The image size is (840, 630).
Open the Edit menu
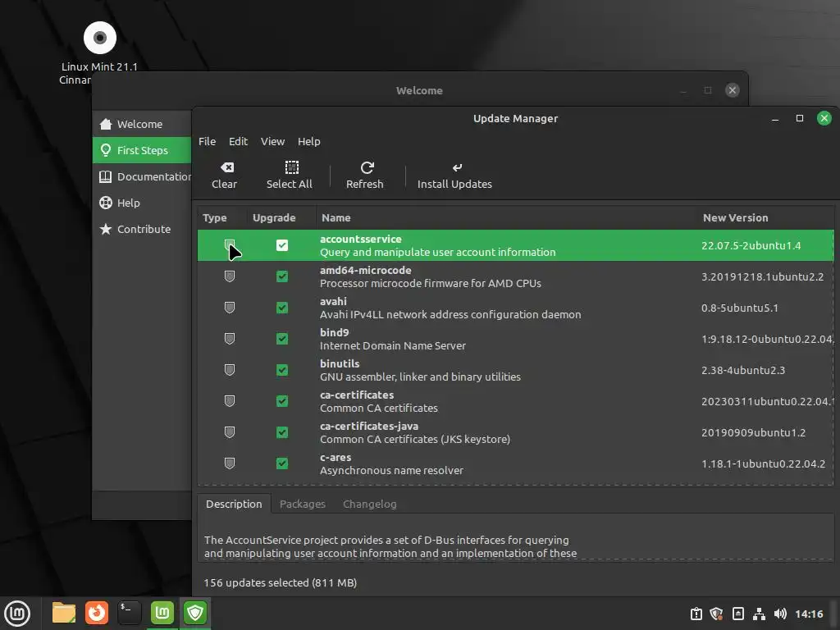coord(239,141)
